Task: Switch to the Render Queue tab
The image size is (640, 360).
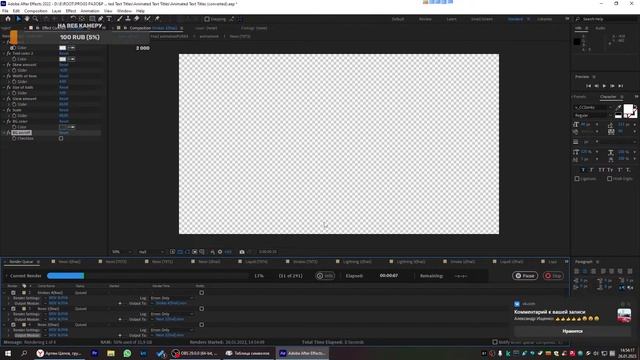Action: tap(21, 262)
